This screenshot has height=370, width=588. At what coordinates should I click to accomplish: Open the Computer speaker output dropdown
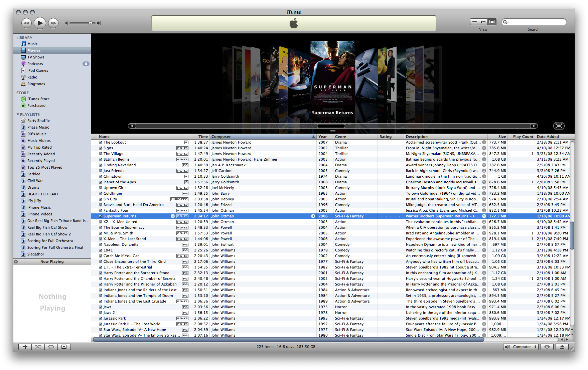(521, 347)
